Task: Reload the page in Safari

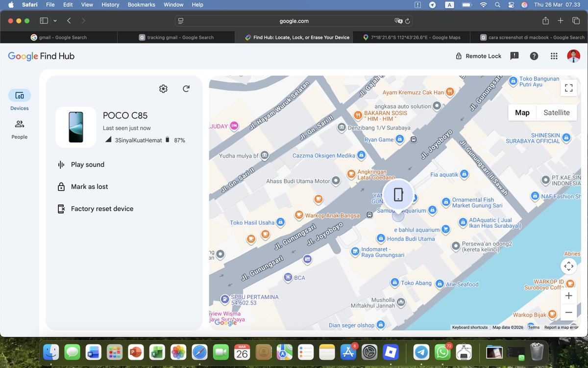Action: (x=408, y=21)
